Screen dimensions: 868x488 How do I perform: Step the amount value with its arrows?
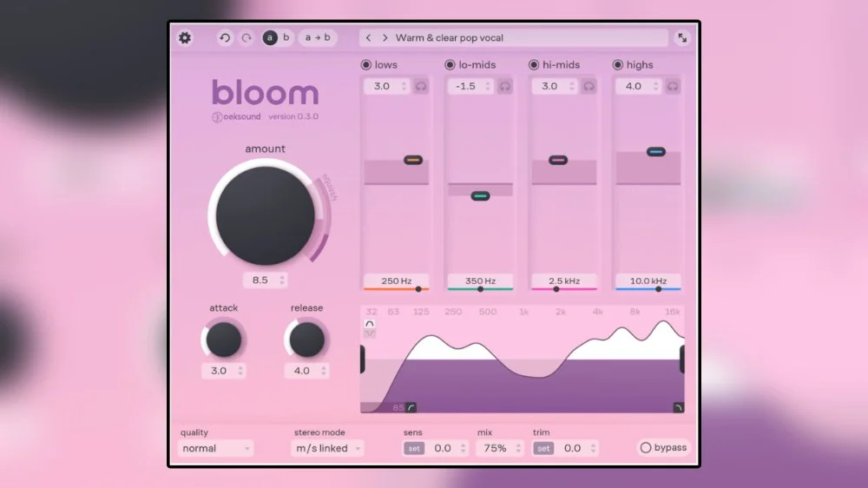coord(282,280)
